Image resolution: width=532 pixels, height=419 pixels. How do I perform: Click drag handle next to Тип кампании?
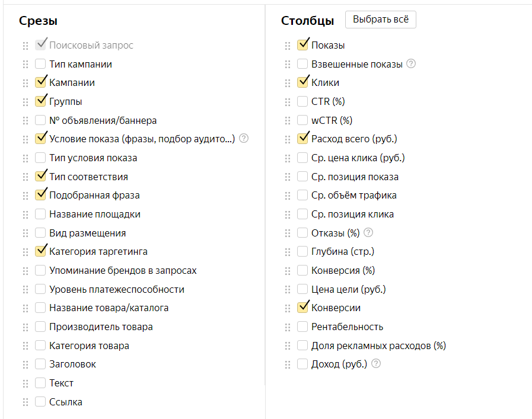click(x=26, y=64)
